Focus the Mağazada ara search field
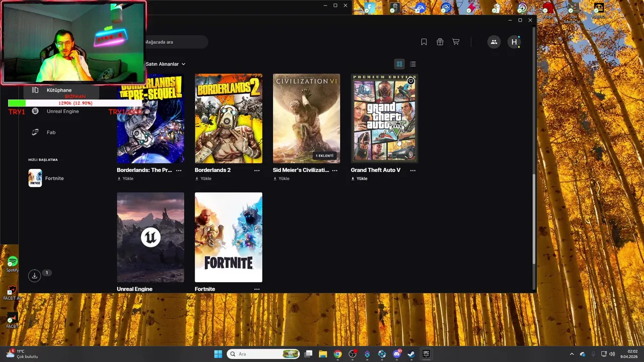This screenshot has width=644, height=362. 176,42
